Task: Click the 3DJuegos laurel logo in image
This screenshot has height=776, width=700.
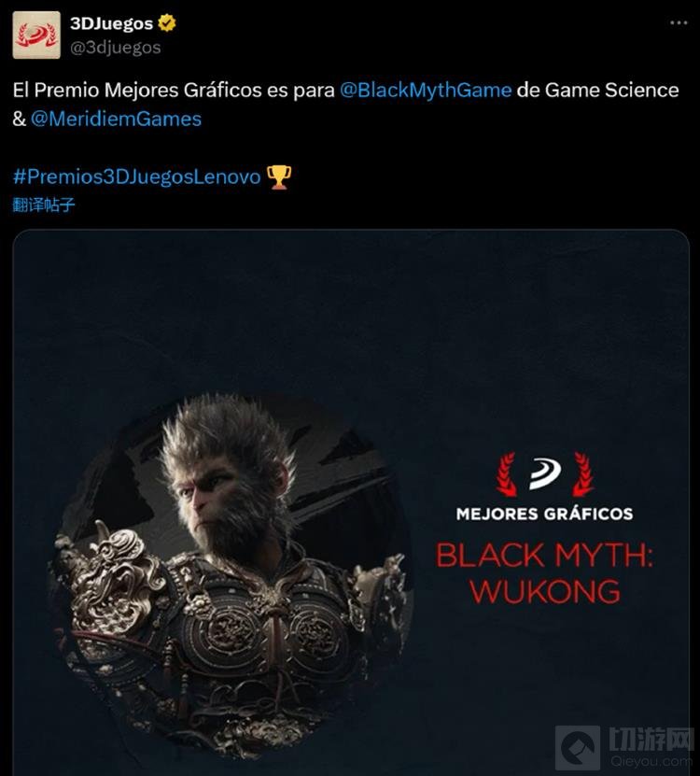Action: (545, 474)
